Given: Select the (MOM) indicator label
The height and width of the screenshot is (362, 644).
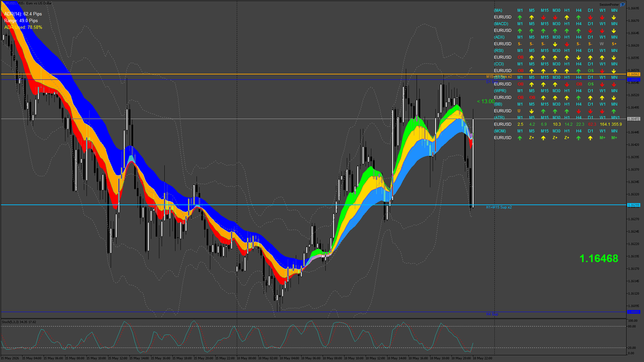Looking at the screenshot, I should [501, 131].
